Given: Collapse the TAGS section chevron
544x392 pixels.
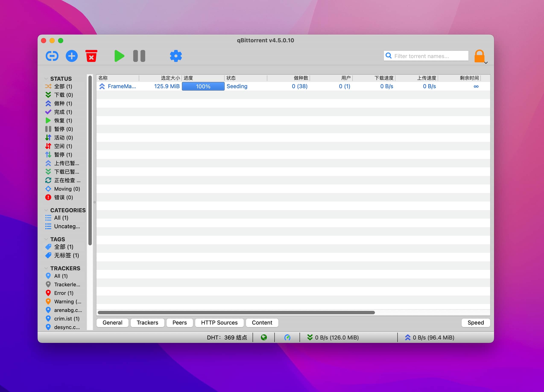Looking at the screenshot, I should (x=46, y=239).
